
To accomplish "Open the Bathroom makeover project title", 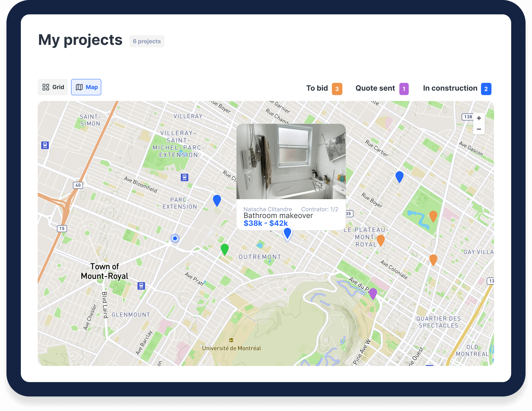I will point(278,216).
